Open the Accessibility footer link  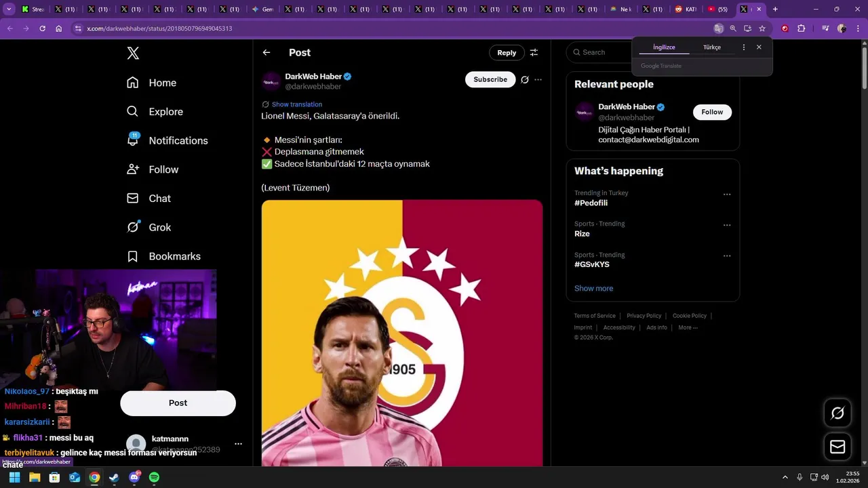[619, 327]
